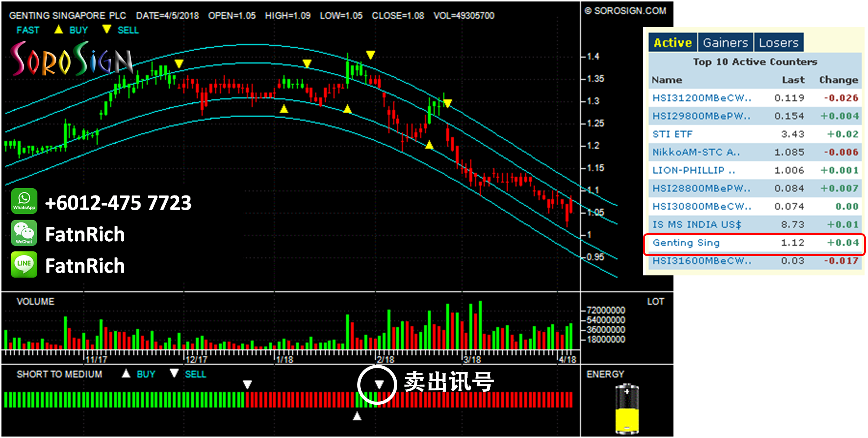The height and width of the screenshot is (438, 868).
Task: Click the -0.026 change value
Action: (841, 98)
